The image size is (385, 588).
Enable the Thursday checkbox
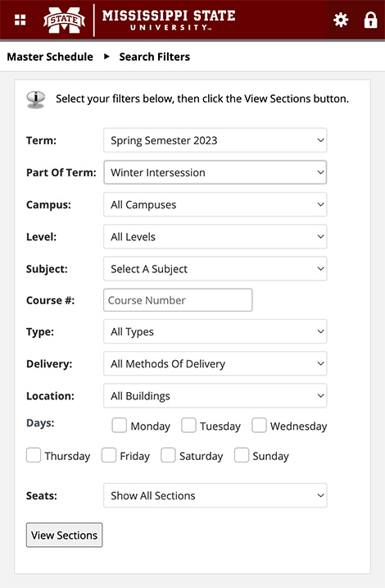[34, 455]
